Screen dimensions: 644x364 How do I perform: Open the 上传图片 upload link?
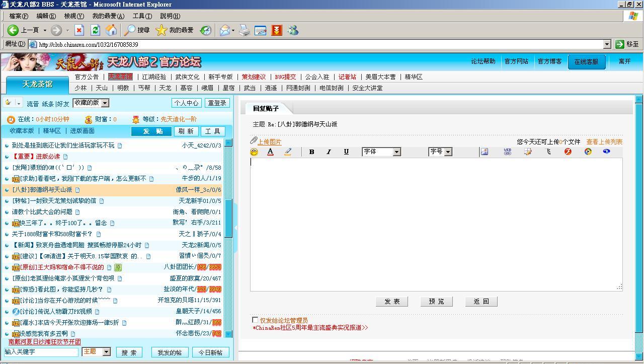click(270, 142)
